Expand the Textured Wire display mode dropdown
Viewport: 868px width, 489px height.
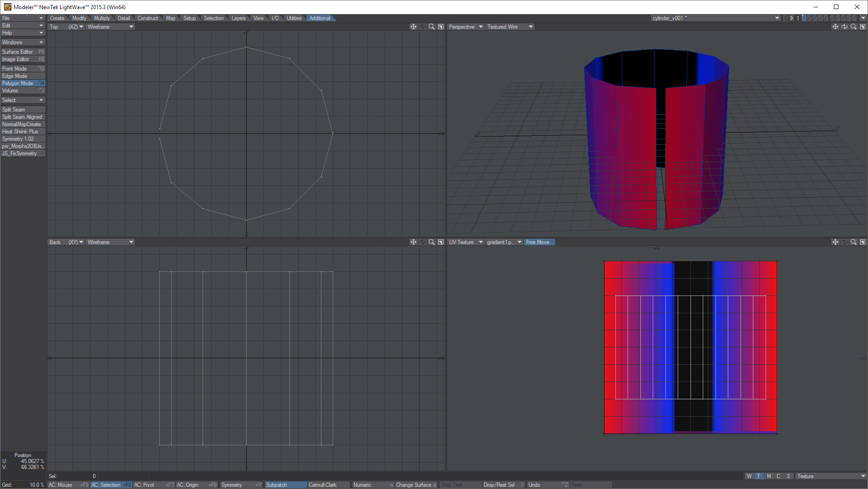coord(510,27)
